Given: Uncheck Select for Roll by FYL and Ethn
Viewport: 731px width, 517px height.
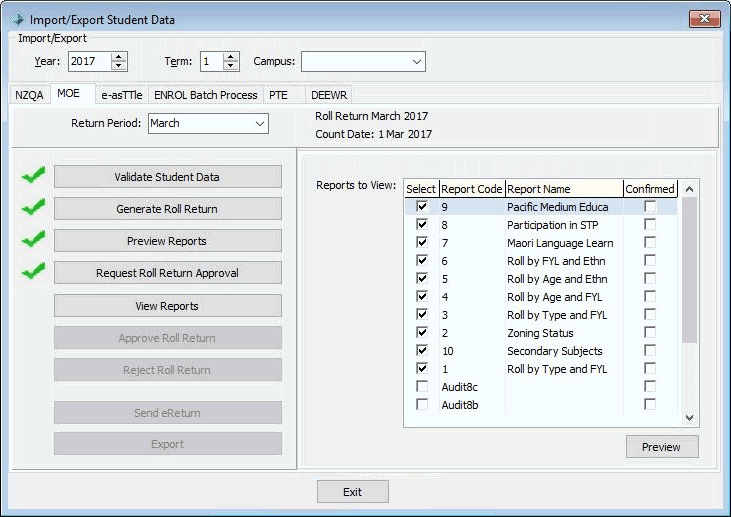Looking at the screenshot, I should click(422, 260).
